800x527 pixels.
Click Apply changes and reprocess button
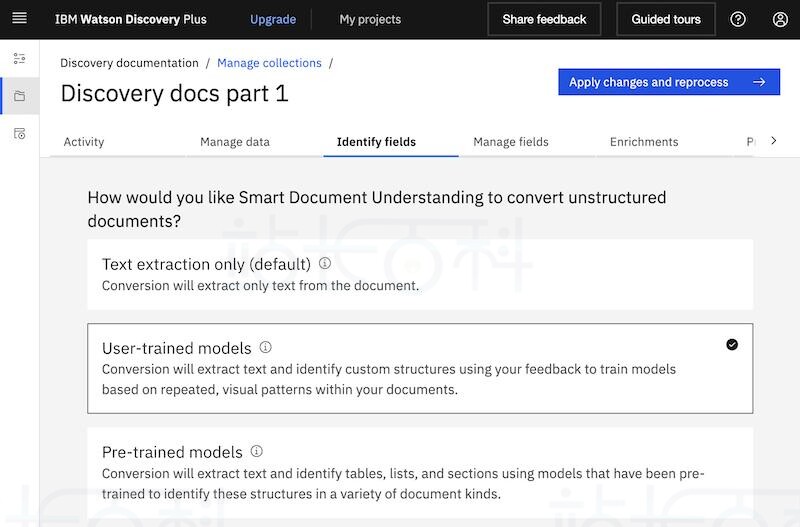point(669,82)
